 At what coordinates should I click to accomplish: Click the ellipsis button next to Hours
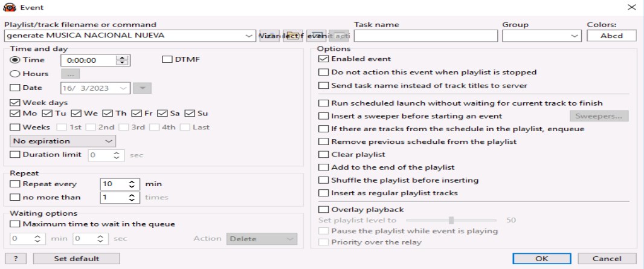[x=70, y=74]
